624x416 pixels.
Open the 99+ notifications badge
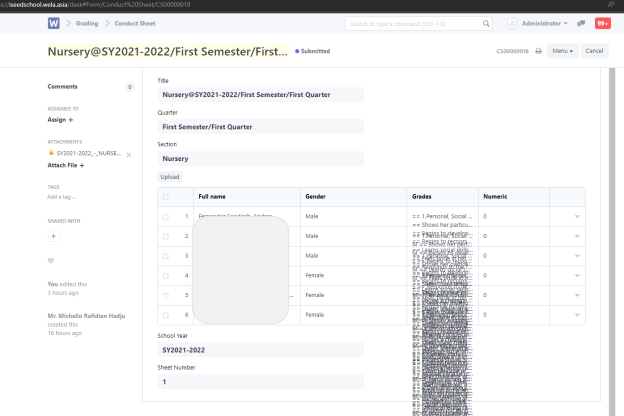pos(602,23)
